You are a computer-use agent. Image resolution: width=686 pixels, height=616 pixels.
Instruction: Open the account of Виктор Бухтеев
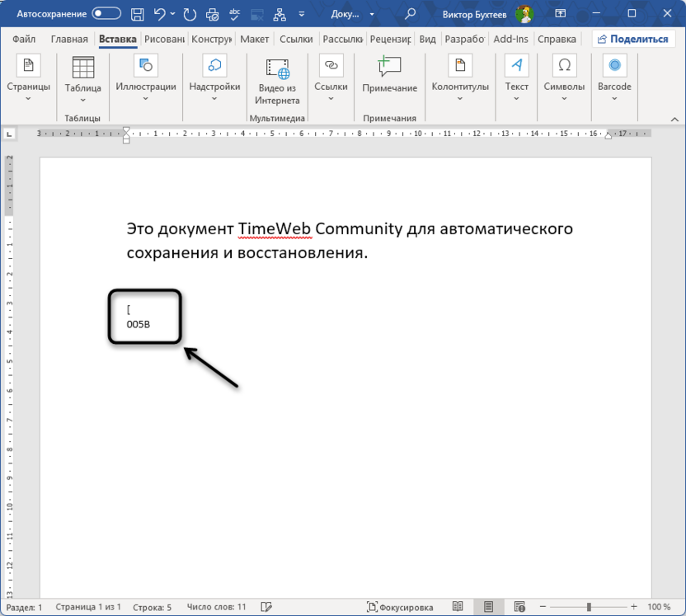tap(487, 15)
